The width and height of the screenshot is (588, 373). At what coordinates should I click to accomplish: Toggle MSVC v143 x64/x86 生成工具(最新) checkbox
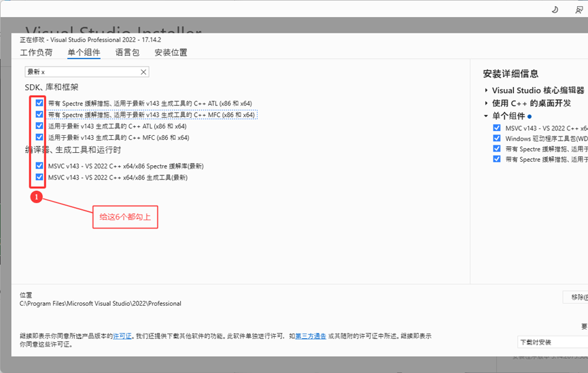(39, 177)
